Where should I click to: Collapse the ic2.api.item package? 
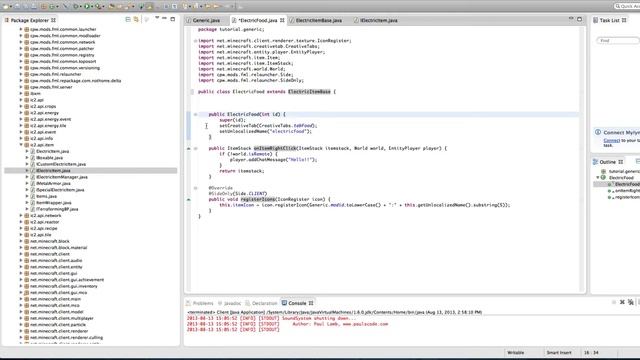pyautogui.click(x=21, y=145)
